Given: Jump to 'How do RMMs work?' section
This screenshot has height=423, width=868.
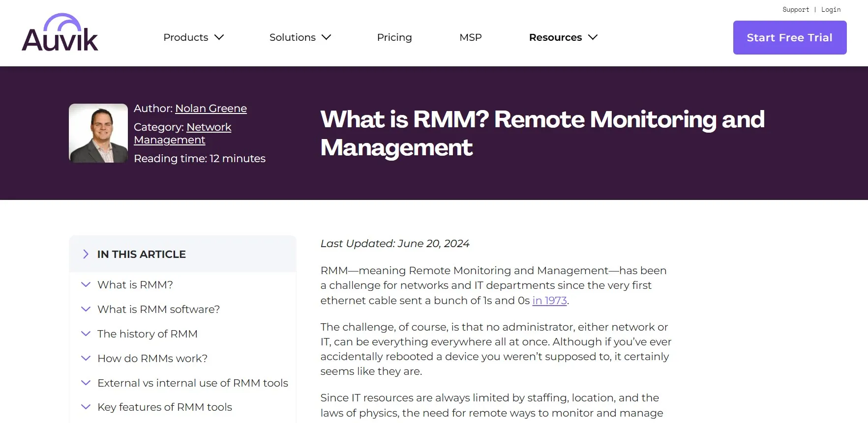Looking at the screenshot, I should tap(152, 359).
